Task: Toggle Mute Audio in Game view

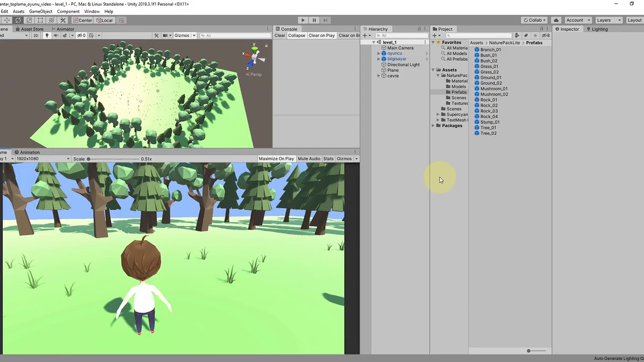Action: (309, 159)
